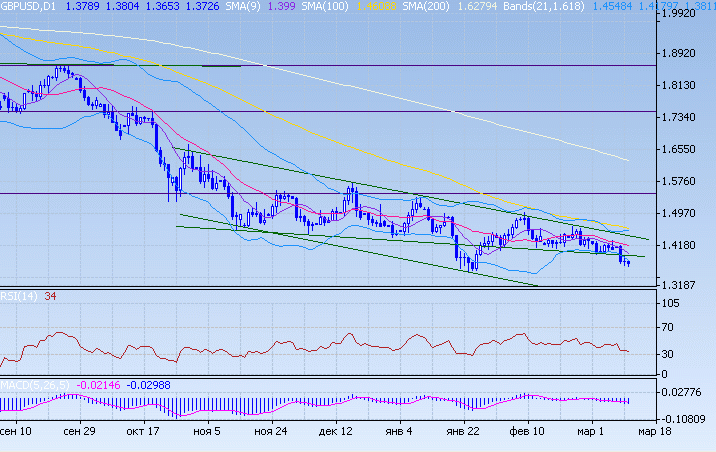The image size is (716, 452).
Task: Click the 'сен 29' date on time axis
Action: click(x=78, y=432)
